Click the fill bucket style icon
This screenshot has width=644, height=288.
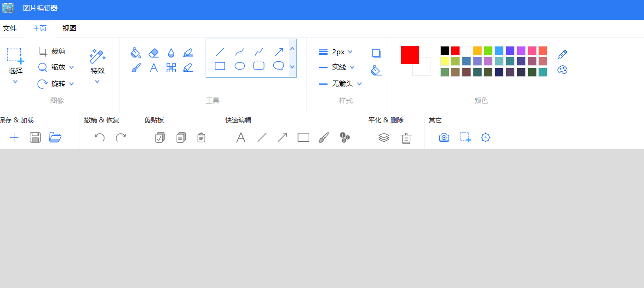(x=376, y=70)
